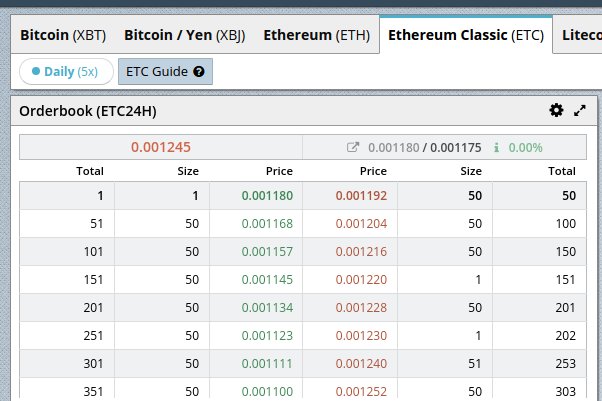
Task: Switch to the Bitcoin / Yen (XBJ) tab
Action: tap(185, 35)
